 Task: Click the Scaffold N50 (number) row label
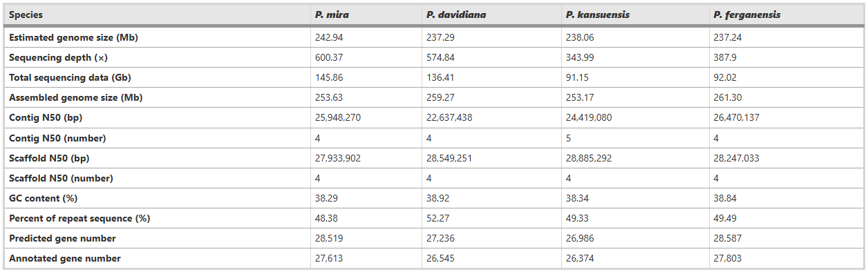tap(61, 178)
